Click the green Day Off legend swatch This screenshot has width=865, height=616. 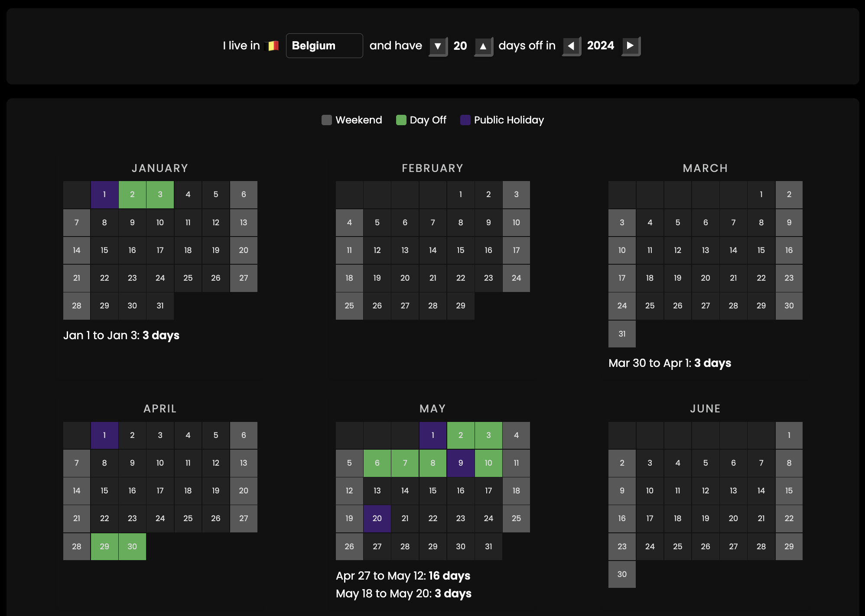pyautogui.click(x=401, y=120)
